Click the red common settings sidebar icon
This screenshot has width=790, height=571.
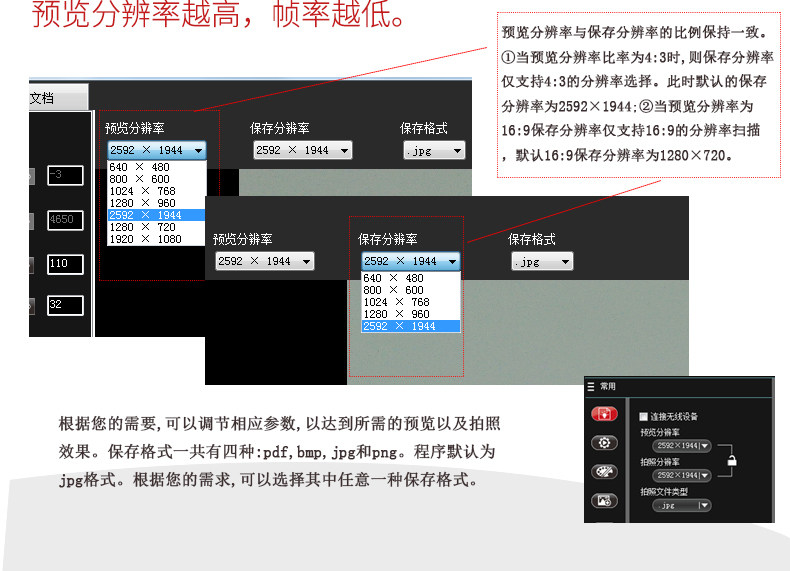coord(604,414)
